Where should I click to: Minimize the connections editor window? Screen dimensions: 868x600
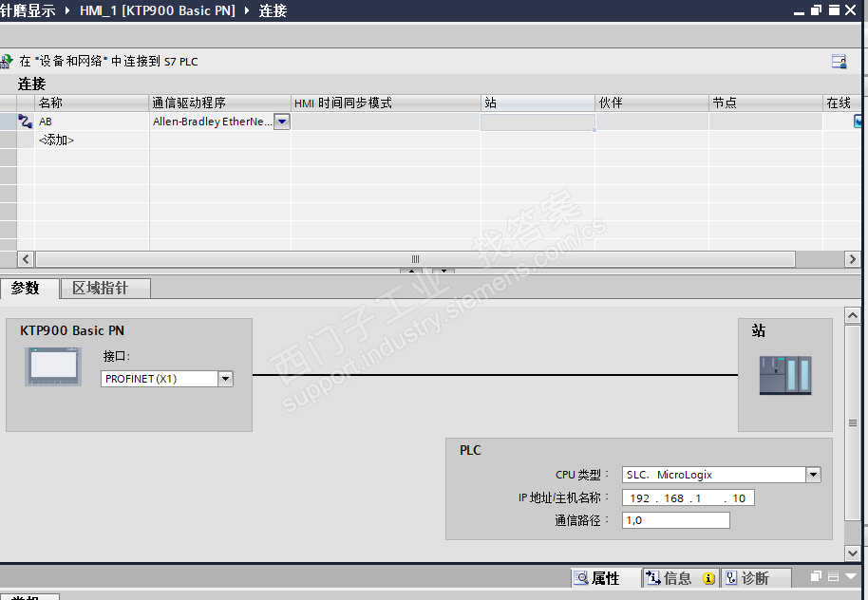point(799,10)
